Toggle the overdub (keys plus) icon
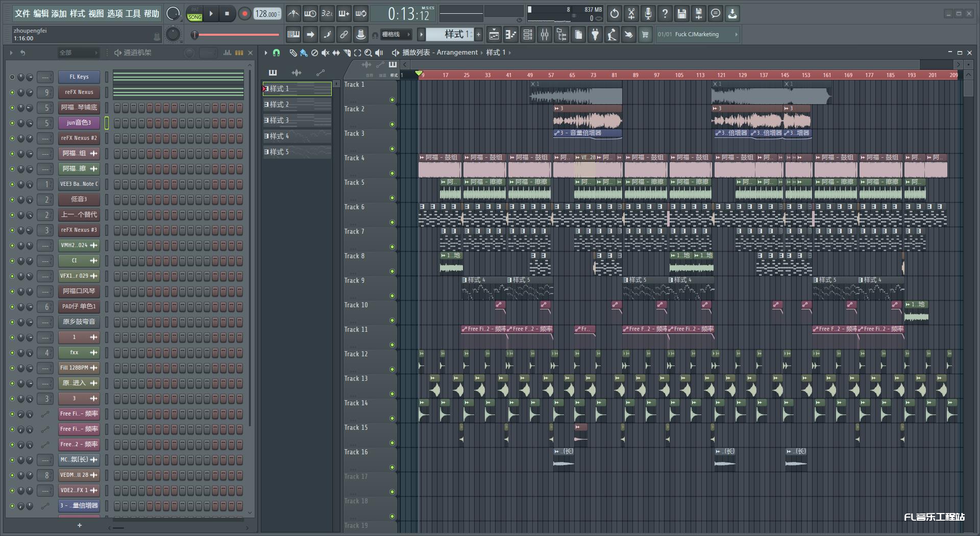 tap(344, 14)
